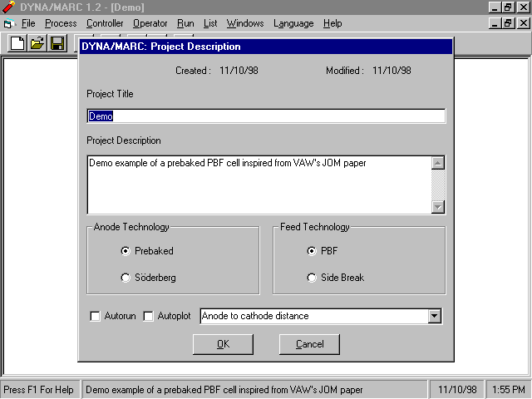
Task: Click the Modified date 11/10/98
Action: 392,71
